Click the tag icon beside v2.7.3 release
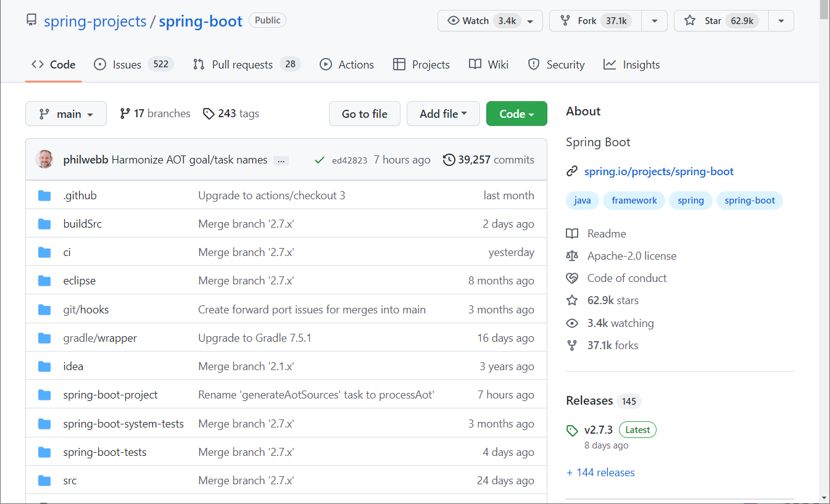The image size is (830, 504). coord(571,429)
